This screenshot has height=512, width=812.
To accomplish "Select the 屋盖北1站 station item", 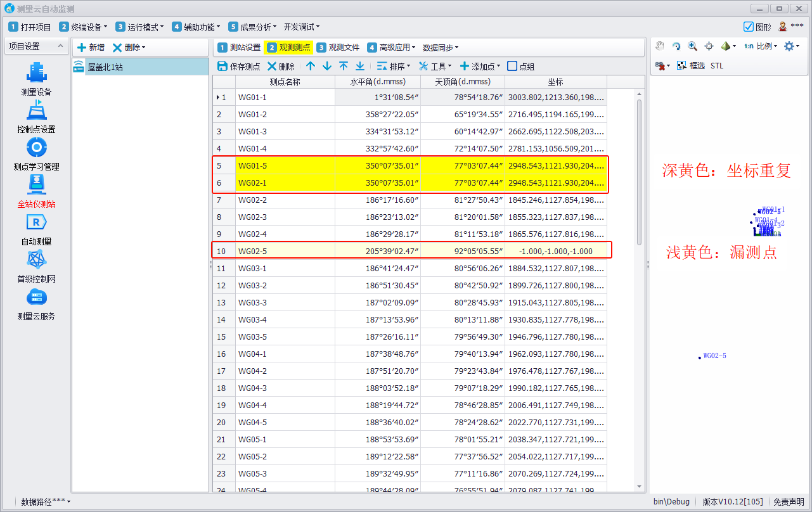I will coord(105,67).
